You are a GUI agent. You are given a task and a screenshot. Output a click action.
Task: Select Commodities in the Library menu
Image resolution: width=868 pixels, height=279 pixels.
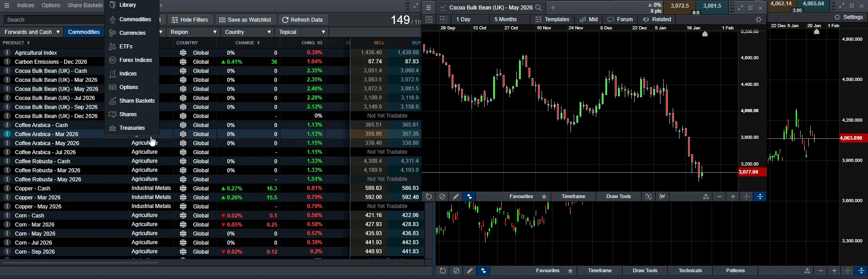click(131, 19)
